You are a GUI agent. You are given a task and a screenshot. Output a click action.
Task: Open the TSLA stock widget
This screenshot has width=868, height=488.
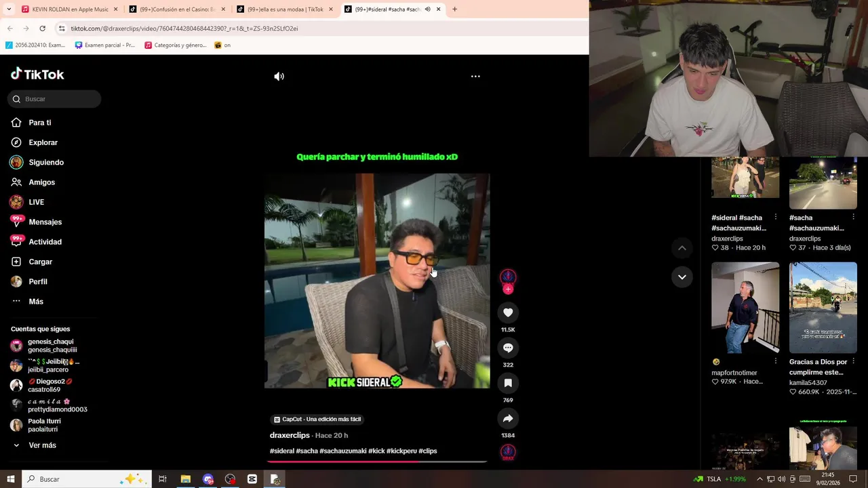(x=719, y=479)
